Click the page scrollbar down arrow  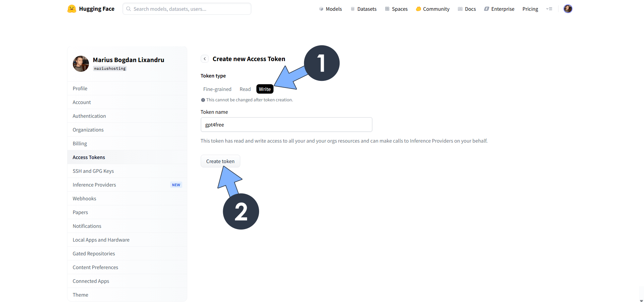[x=641, y=300]
